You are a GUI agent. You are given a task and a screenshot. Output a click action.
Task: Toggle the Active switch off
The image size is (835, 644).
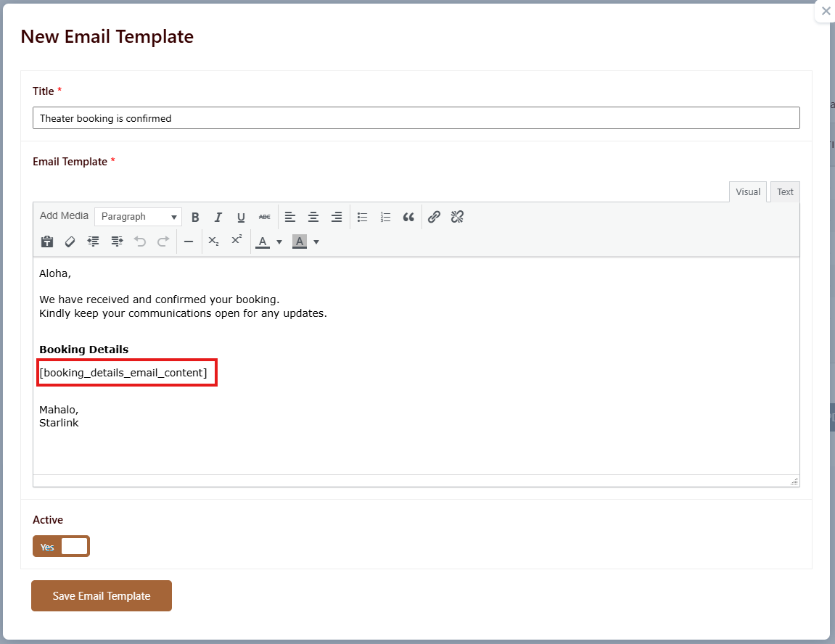tap(61, 547)
